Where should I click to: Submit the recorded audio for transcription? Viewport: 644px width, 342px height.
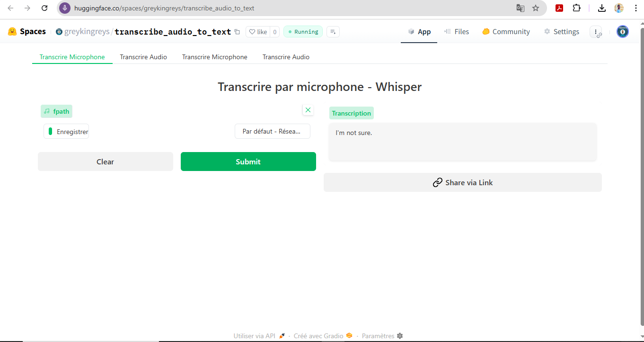click(x=248, y=162)
